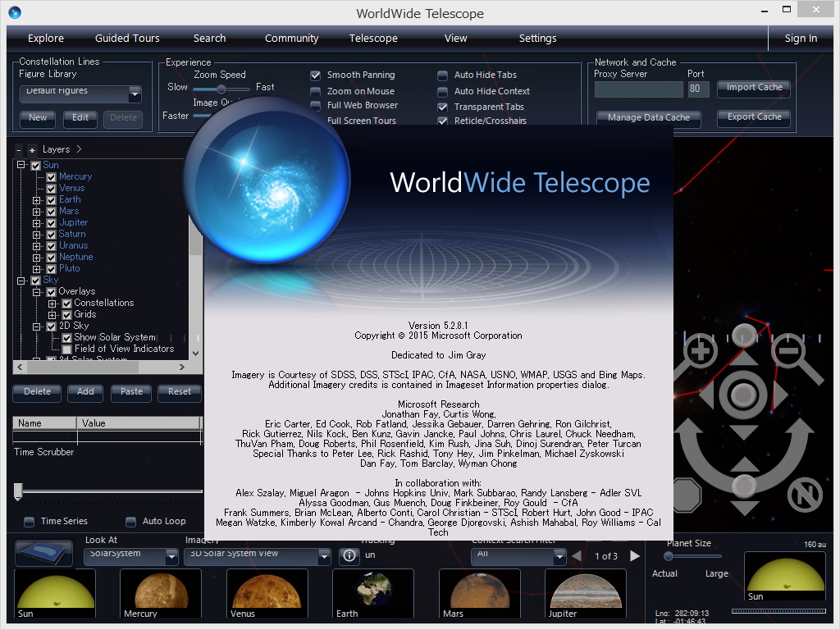
Task: Open the Imagery info icon next to the dropdown
Action: click(349, 555)
